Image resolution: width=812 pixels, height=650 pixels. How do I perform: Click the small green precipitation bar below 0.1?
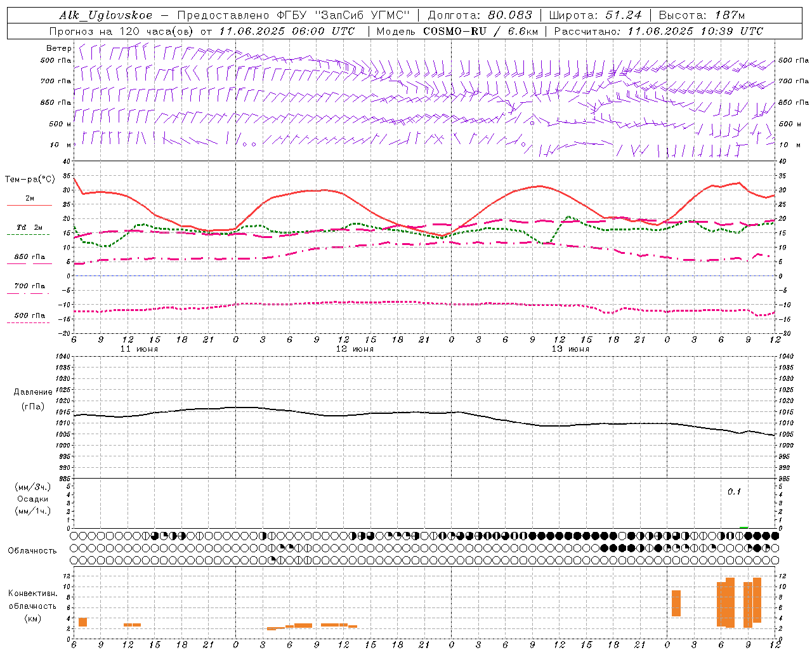coord(743,527)
